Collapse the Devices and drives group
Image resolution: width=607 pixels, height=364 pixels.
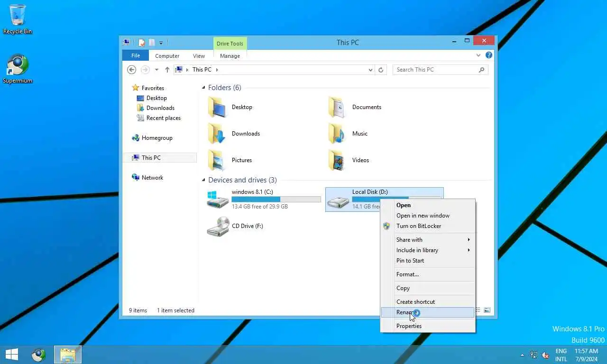click(203, 180)
